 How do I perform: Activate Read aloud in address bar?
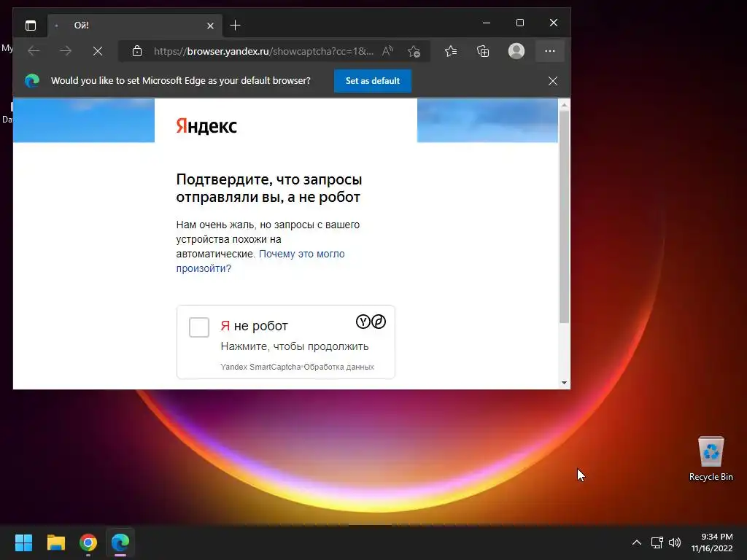[x=388, y=51]
